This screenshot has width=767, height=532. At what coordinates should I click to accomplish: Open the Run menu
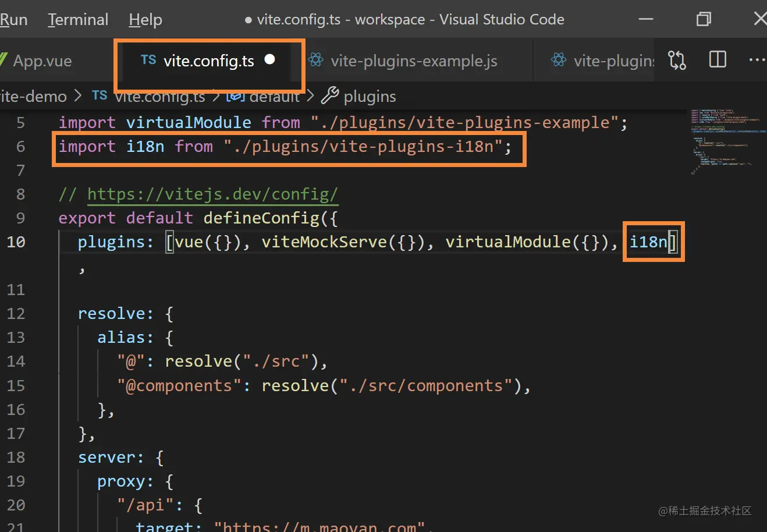tap(13, 20)
